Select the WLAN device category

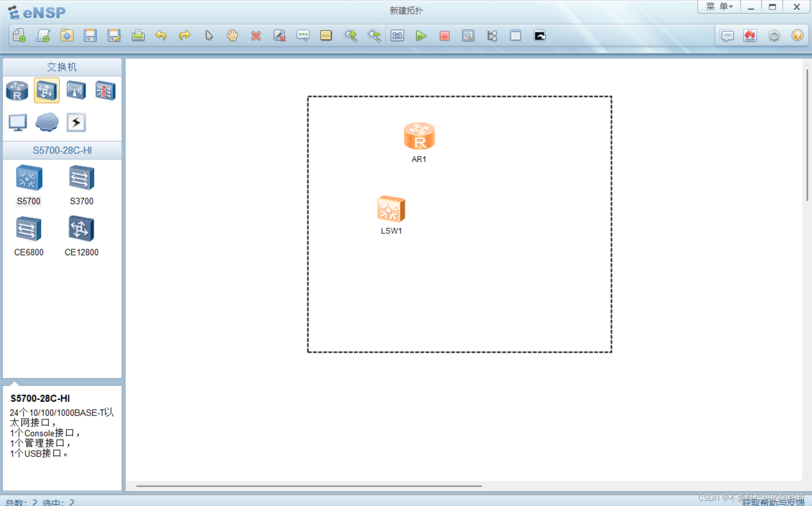(76, 90)
